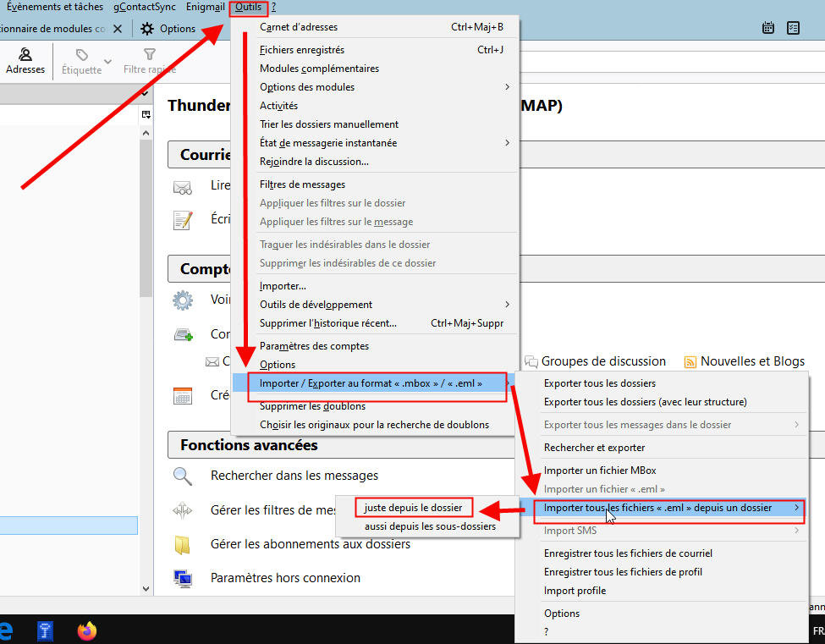This screenshot has width=825, height=644.
Task: Select Supprimer l'historique récent...
Action: [x=376, y=323]
